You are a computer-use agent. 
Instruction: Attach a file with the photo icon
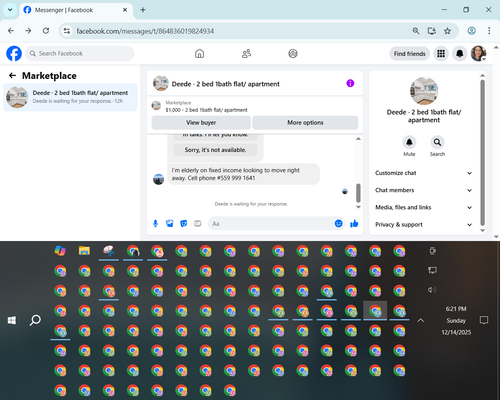pos(170,224)
